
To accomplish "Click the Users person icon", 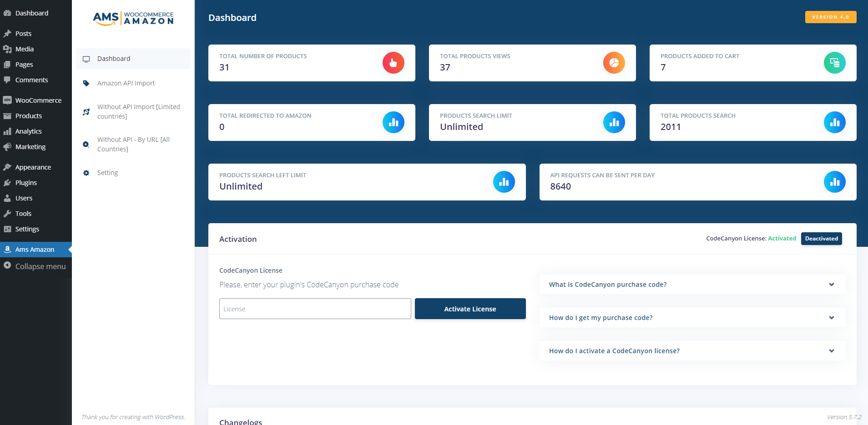I will click(x=7, y=198).
